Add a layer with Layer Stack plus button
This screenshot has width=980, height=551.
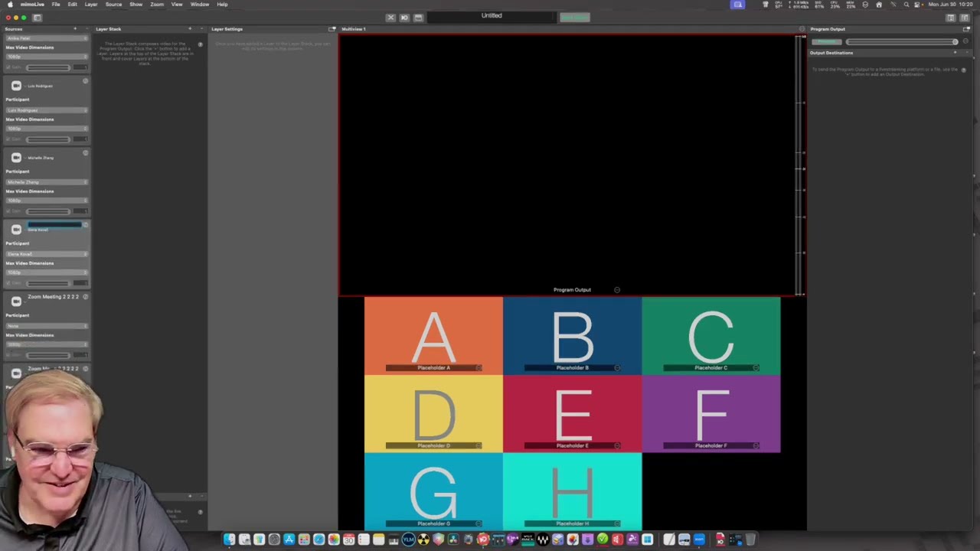pos(190,29)
